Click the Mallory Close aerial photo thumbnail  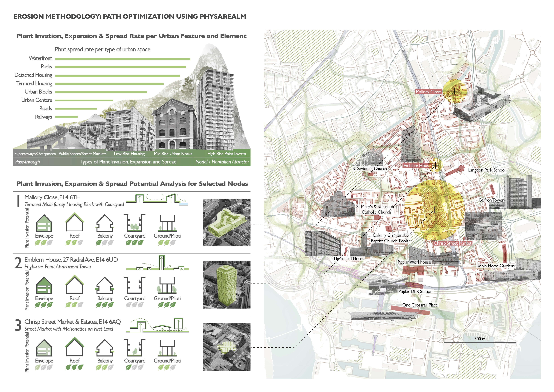pos(227,222)
